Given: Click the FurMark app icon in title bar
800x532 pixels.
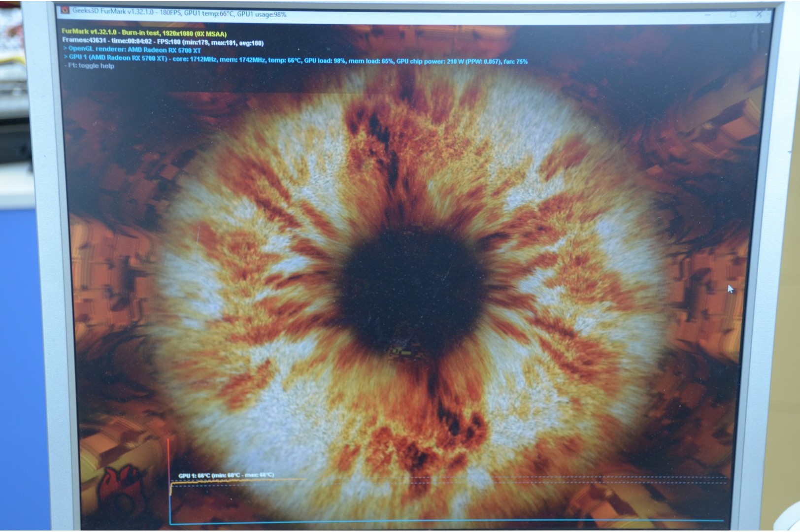Looking at the screenshot, I should tap(65, 9).
